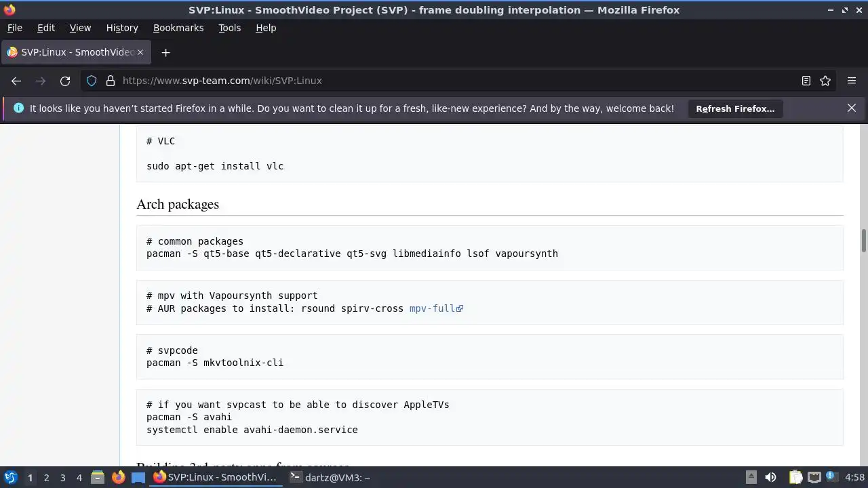868x488 pixels.
Task: Switch to workspace 4
Action: 79,477
